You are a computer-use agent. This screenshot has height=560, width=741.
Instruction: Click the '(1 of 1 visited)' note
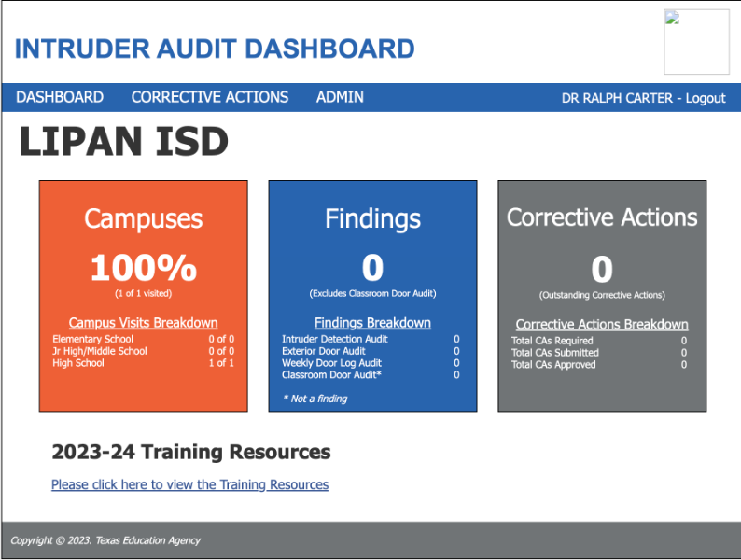143,293
